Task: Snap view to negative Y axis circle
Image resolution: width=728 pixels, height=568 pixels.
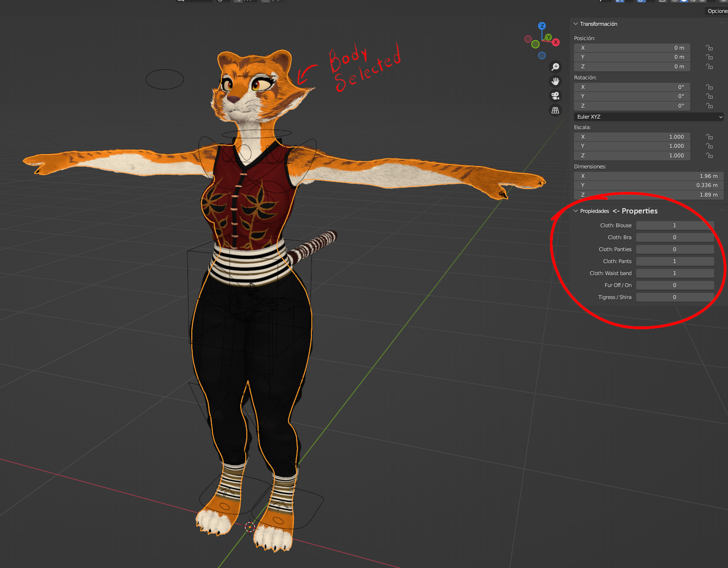Action: 535,44
